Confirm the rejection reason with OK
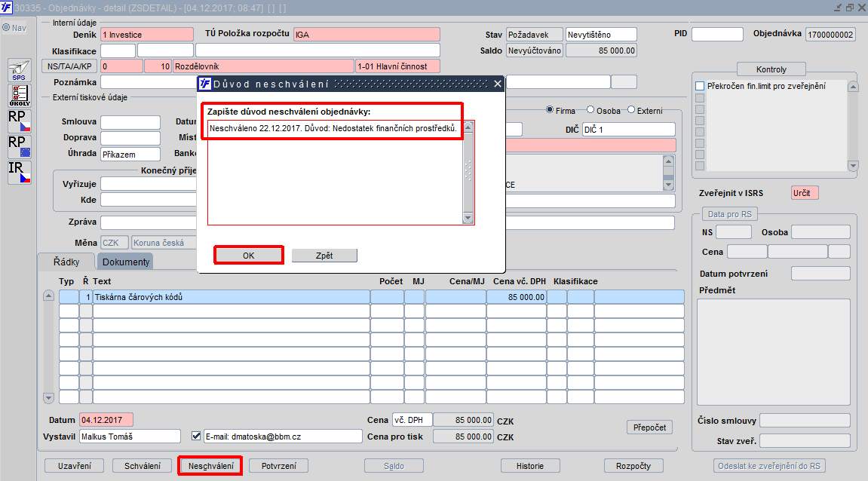The width and height of the screenshot is (868, 481). coord(249,255)
